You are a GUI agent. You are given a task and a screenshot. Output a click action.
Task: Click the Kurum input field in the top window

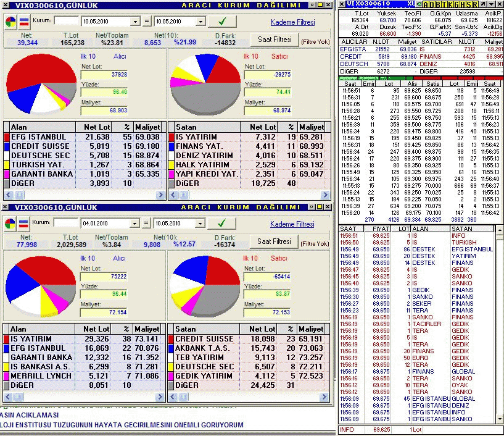point(67,21)
